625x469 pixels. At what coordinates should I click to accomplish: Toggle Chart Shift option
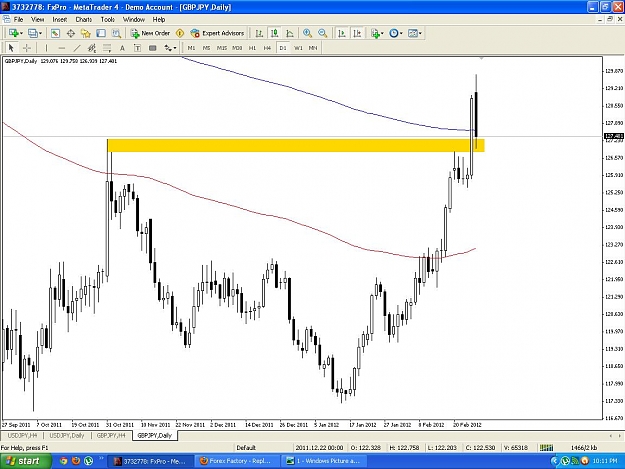click(357, 33)
